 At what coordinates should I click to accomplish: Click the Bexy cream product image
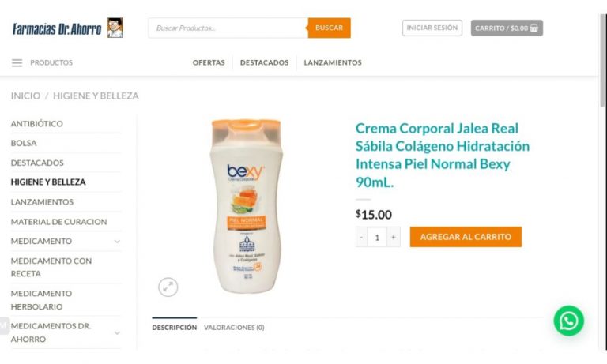[247, 206]
